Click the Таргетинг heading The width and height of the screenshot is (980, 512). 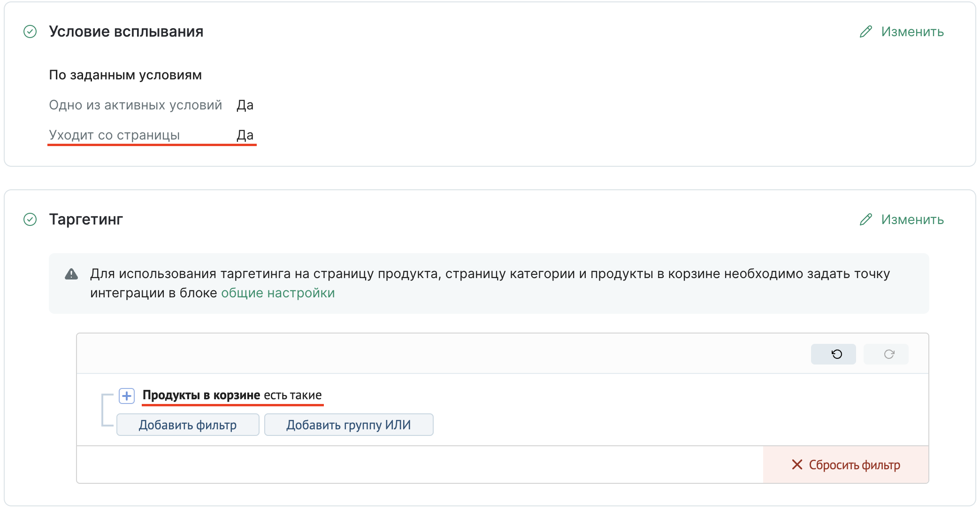click(86, 219)
